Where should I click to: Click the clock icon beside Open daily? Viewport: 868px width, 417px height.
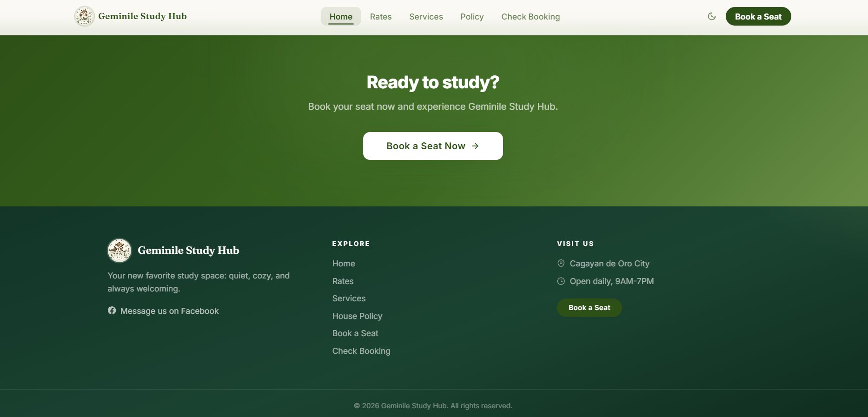click(x=561, y=281)
